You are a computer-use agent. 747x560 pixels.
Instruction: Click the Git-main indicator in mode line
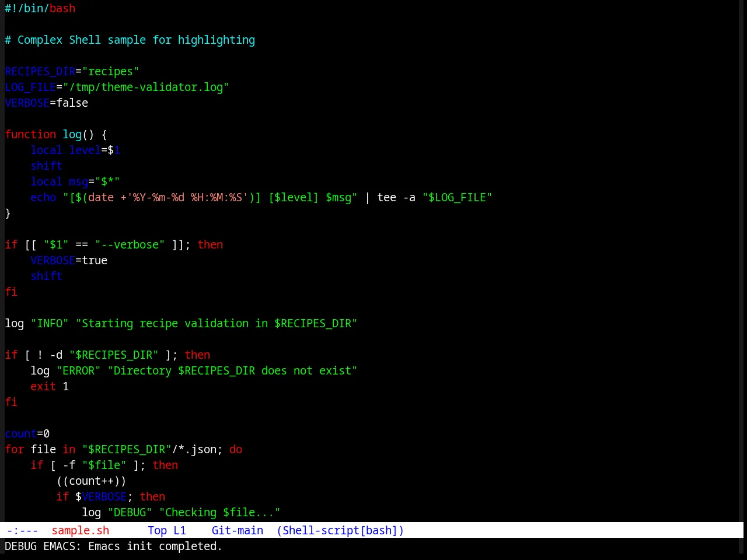(238, 530)
